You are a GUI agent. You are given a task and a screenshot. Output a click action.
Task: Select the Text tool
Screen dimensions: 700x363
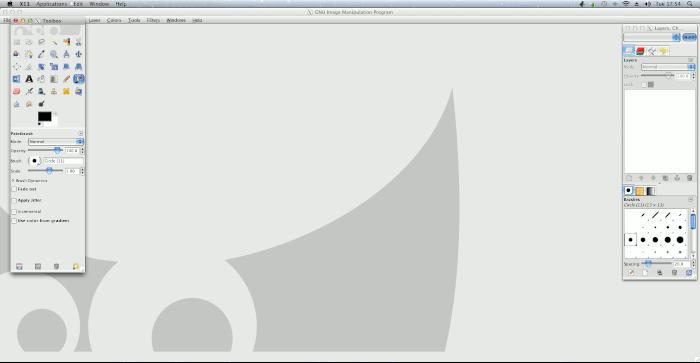[29, 79]
